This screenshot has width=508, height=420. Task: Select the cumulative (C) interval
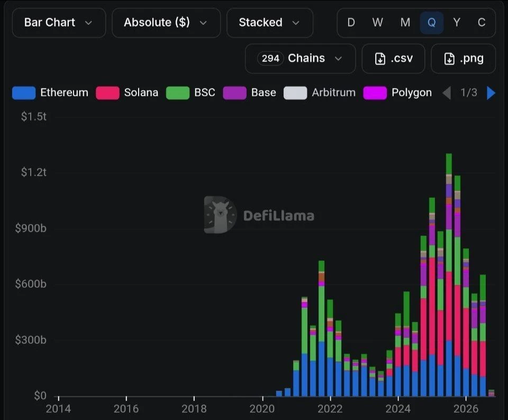click(x=482, y=23)
